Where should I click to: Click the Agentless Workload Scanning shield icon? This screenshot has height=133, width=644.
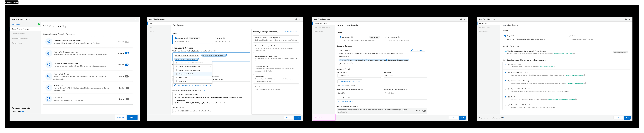click(509, 73)
